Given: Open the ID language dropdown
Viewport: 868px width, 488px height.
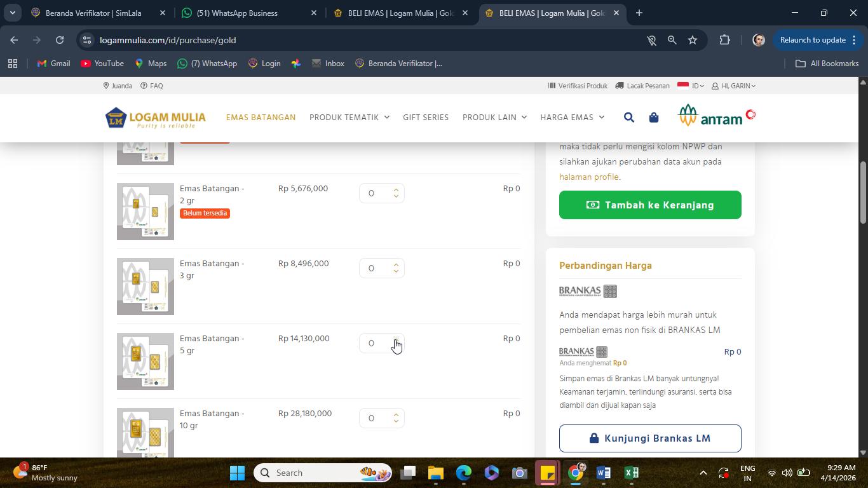Looking at the screenshot, I should point(691,86).
